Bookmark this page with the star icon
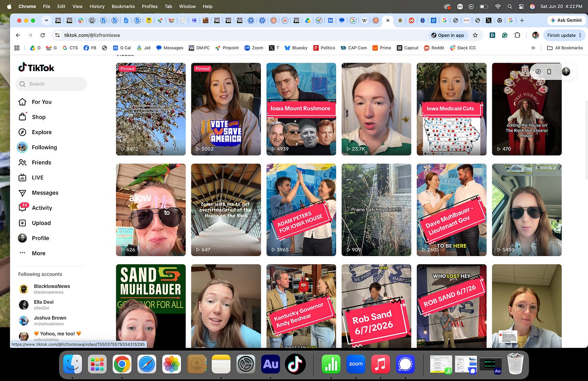 475,35
